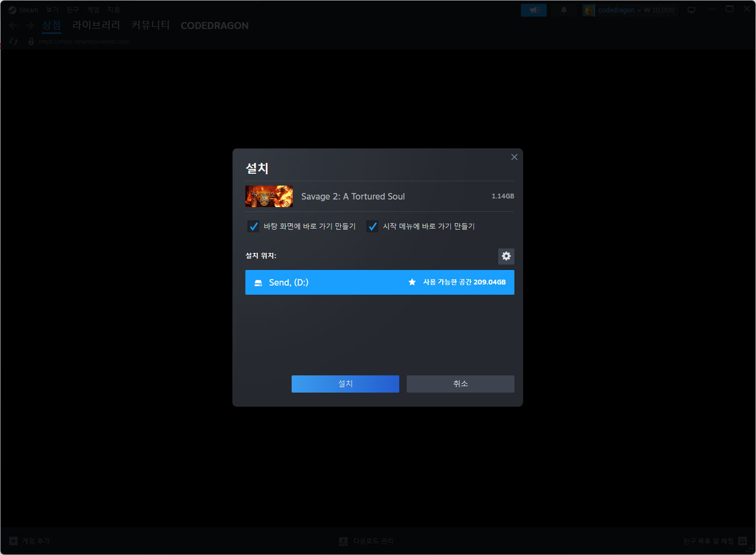
Task: Open the 보기 menu
Action: click(52, 10)
